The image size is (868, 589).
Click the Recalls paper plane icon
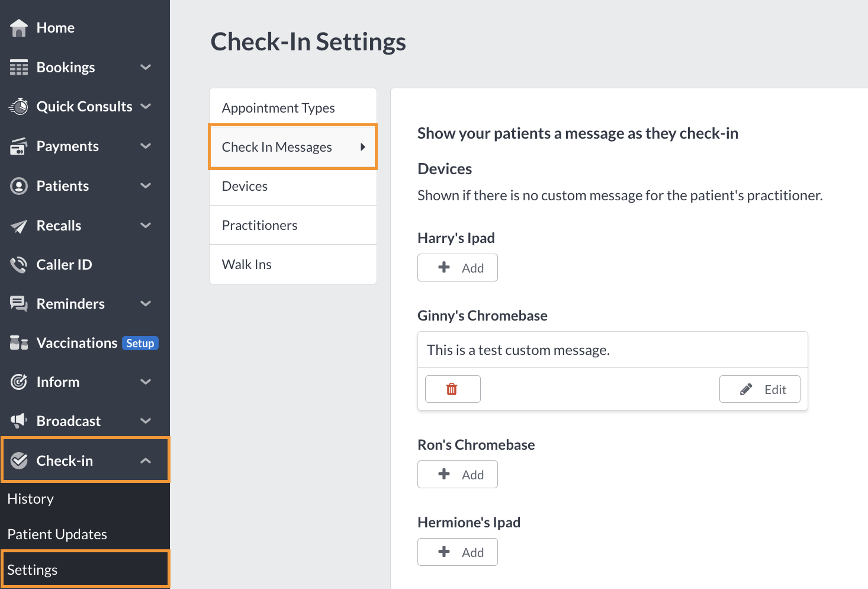point(18,225)
